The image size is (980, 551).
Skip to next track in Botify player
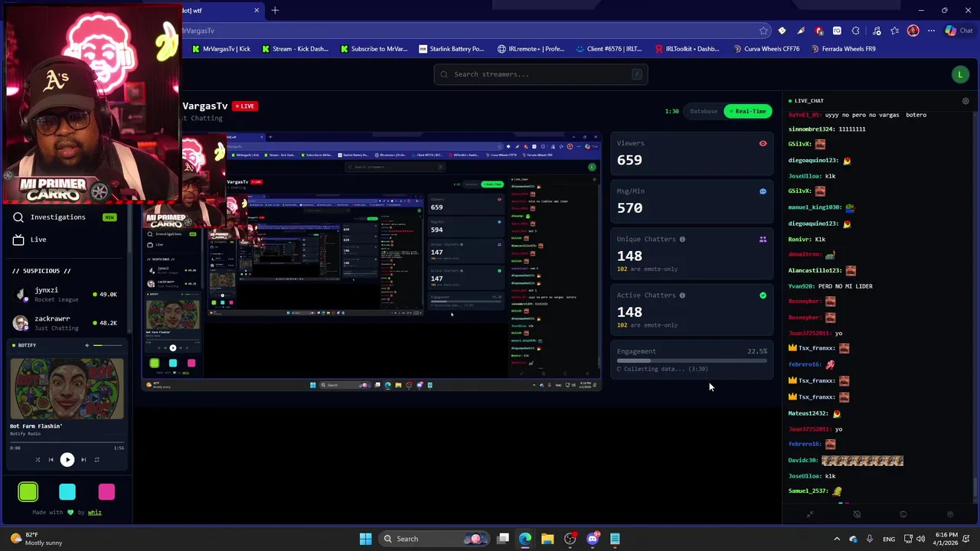pos(83,460)
